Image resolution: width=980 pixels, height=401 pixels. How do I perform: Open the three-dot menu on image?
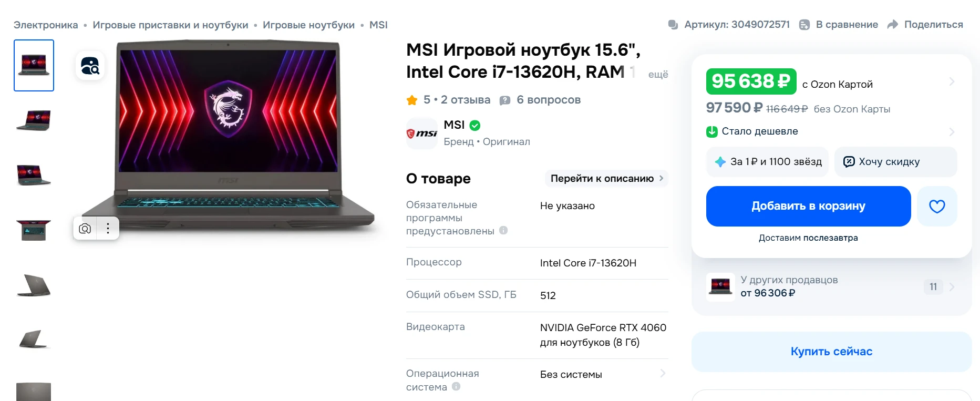[x=108, y=229]
